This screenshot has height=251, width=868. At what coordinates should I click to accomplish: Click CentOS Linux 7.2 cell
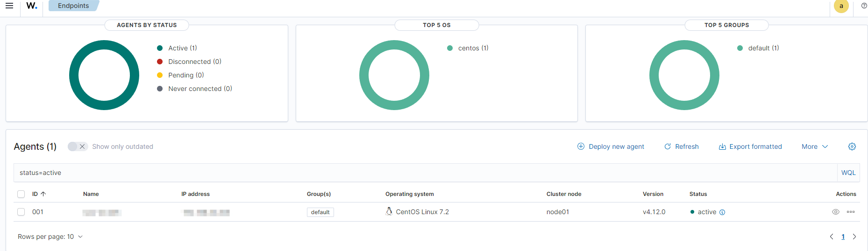pyautogui.click(x=422, y=212)
